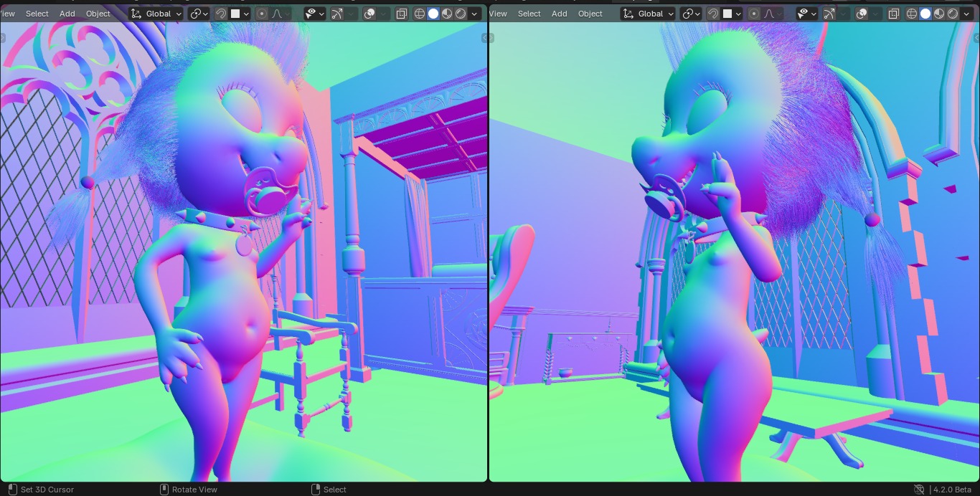Open snapping options dropdown in left viewport
The image size is (980, 496).
[240, 14]
